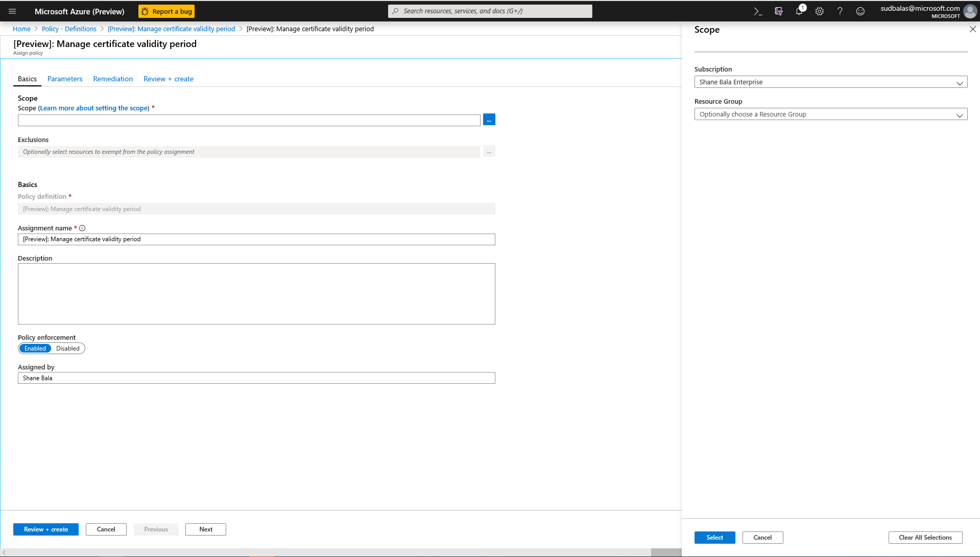Open the directory and subscription filter
Screen dimensions: 980x557
pyautogui.click(x=778, y=11)
